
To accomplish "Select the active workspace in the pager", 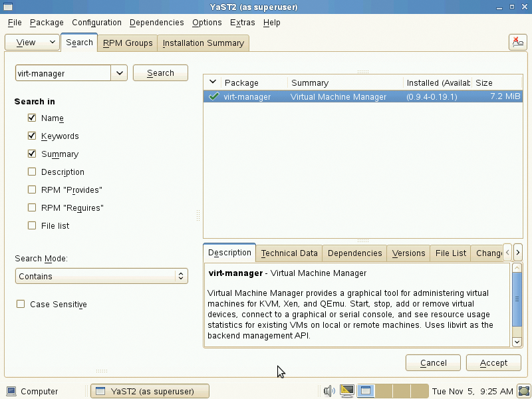I will tap(366, 391).
